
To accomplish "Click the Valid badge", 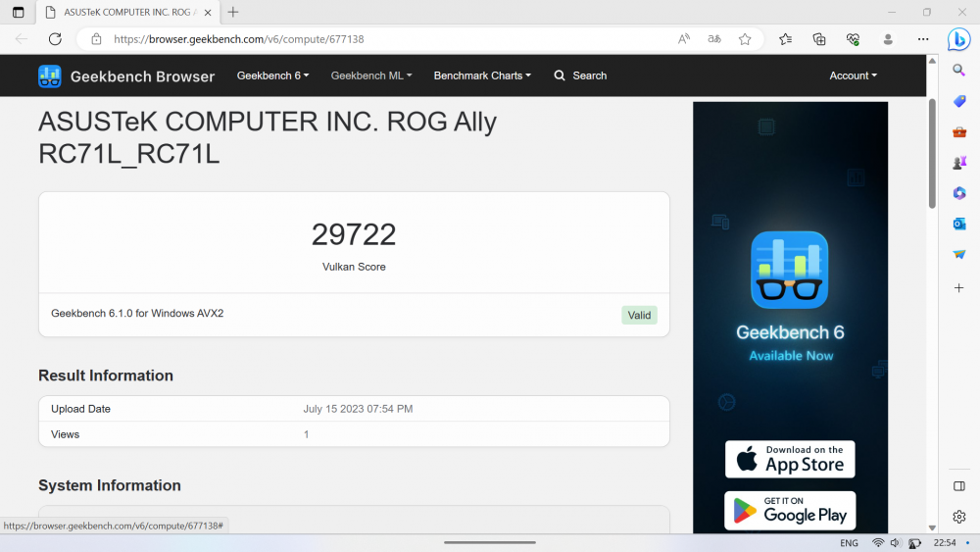I will point(639,315).
